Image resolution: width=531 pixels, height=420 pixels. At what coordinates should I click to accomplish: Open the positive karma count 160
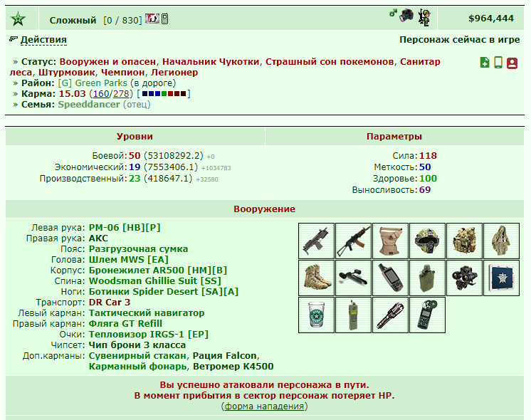[101, 94]
